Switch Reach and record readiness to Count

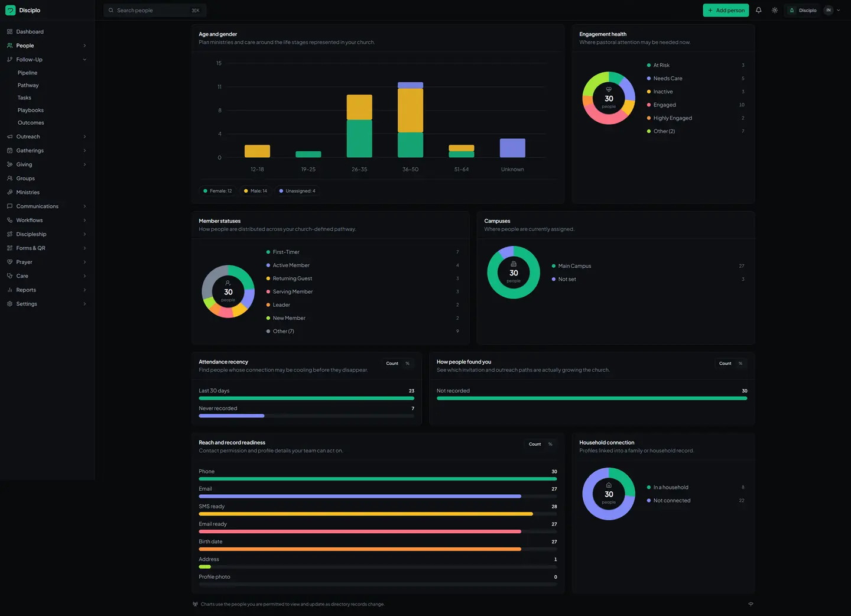tap(535, 444)
